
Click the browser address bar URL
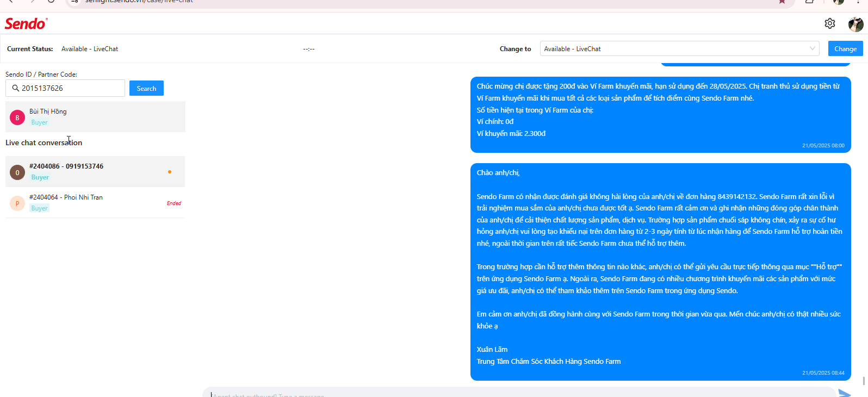click(x=139, y=2)
